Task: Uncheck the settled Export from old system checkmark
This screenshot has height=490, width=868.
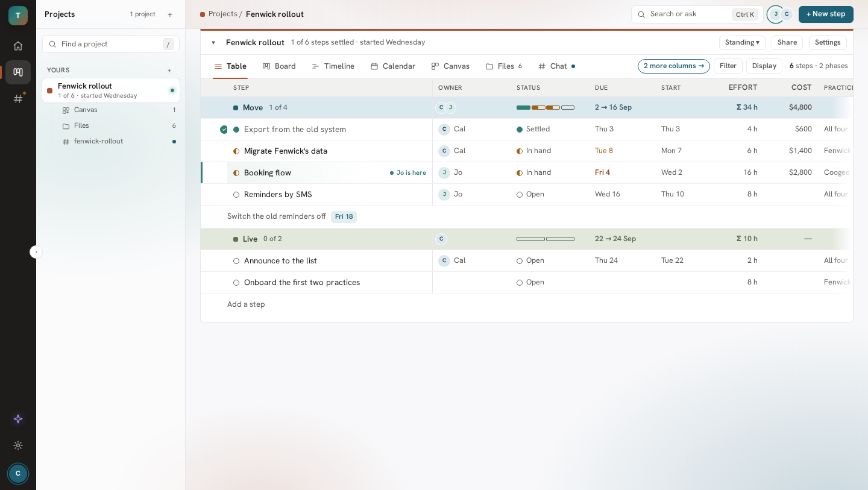Action: point(224,130)
